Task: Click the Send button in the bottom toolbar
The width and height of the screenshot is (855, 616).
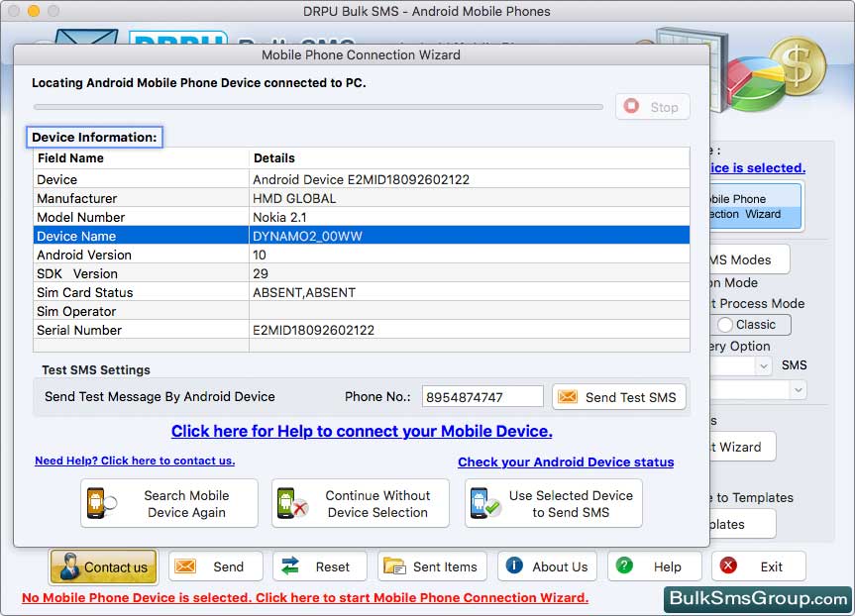Action: tap(216, 566)
